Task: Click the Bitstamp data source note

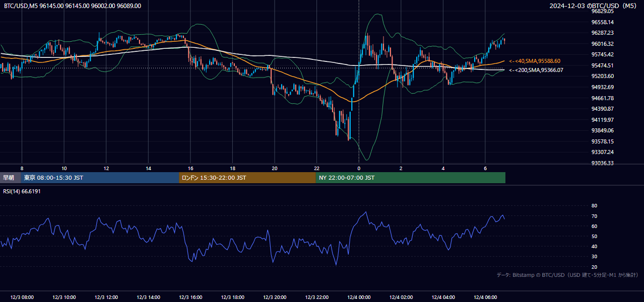Action: 567,275
